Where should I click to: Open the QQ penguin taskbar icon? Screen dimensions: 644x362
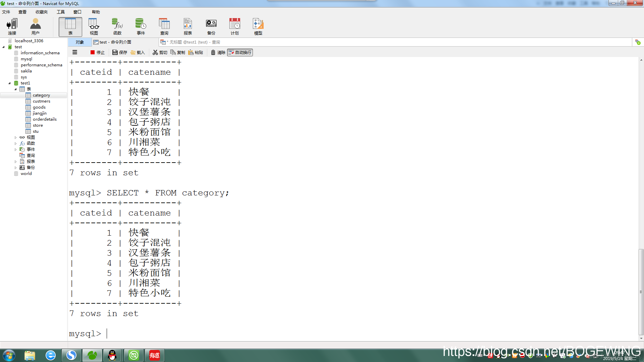pyautogui.click(x=112, y=355)
